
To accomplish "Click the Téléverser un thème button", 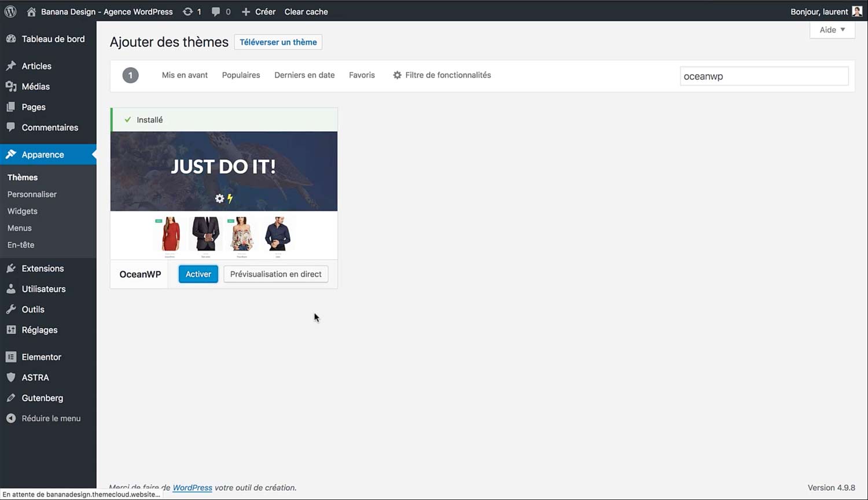I will click(278, 42).
